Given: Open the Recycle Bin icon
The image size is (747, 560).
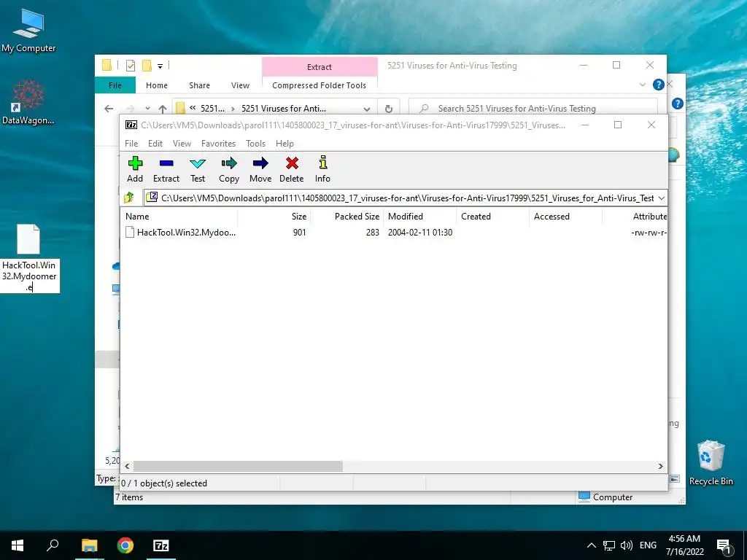Looking at the screenshot, I should click(x=711, y=462).
